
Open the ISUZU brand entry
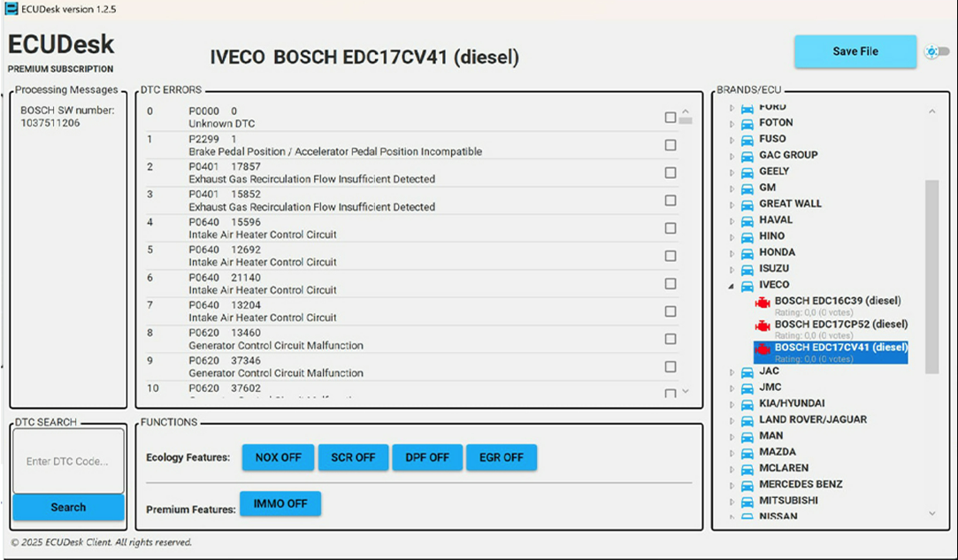point(774,268)
